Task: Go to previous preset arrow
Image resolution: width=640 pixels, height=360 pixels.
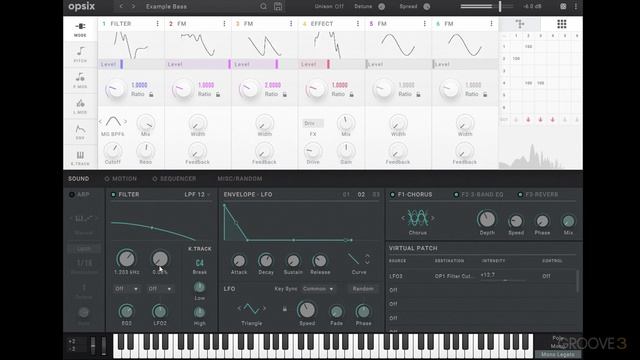Action: (121, 7)
